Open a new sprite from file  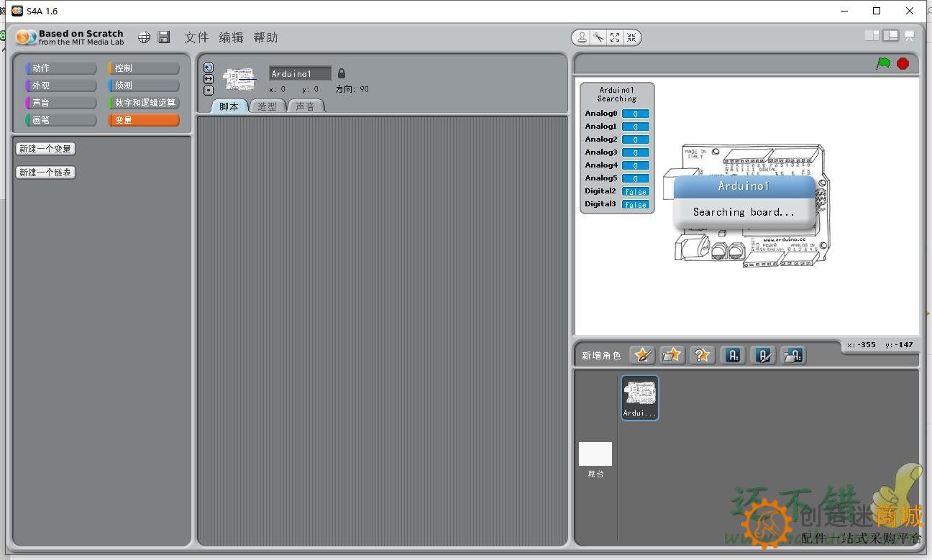coord(672,354)
